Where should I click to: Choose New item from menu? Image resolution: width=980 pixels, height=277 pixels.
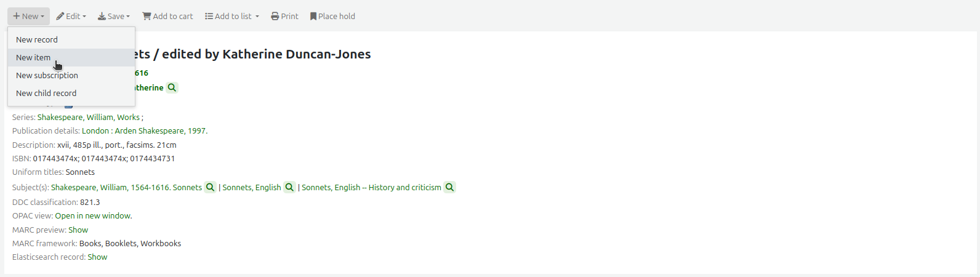tap(33, 57)
